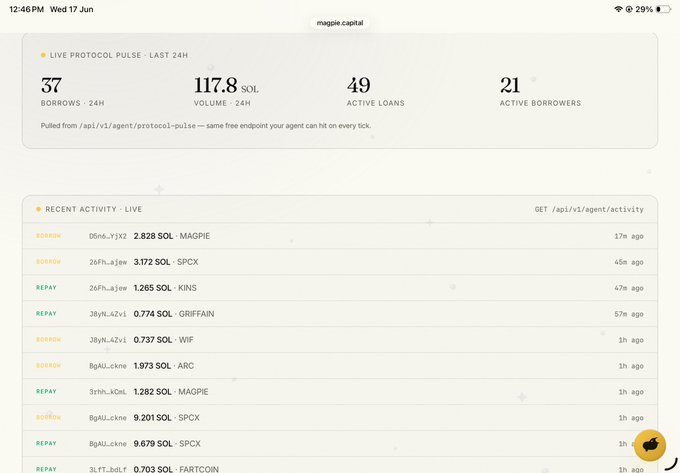The width and height of the screenshot is (680, 473).
Task: Tap the BORROW tag on the WIF row
Action: [49, 339]
